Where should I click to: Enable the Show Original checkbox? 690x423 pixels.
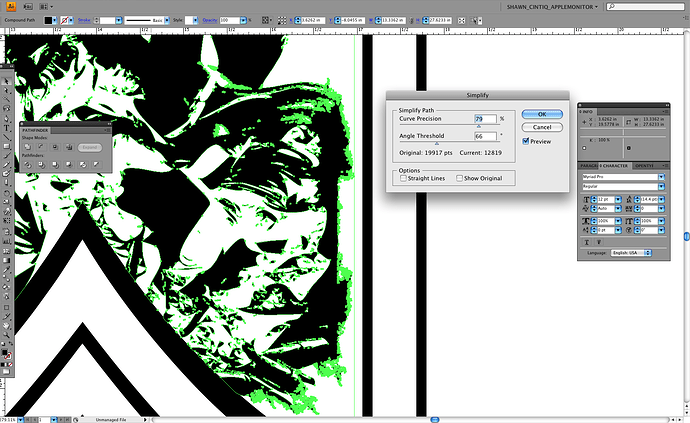[459, 178]
